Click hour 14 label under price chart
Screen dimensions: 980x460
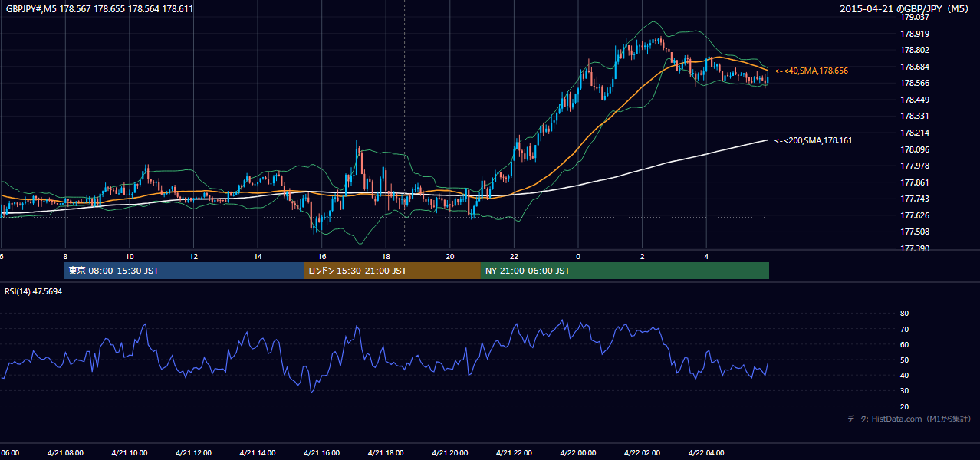tap(258, 256)
